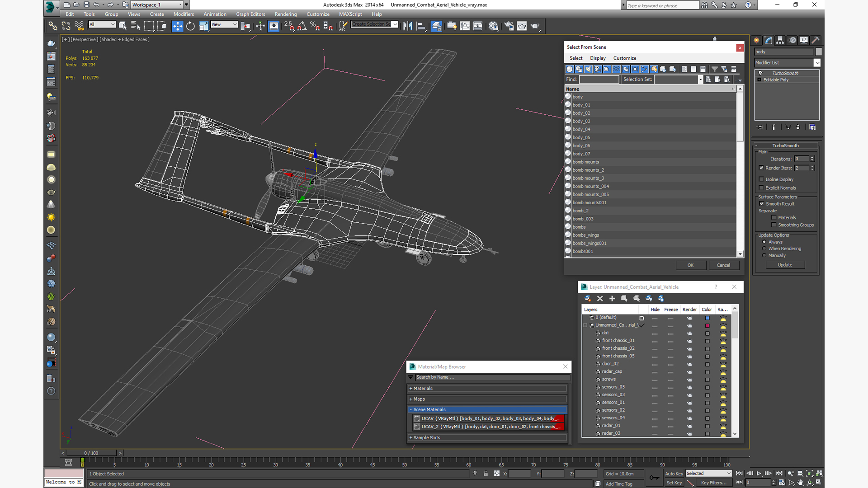Click Configure Modifier Sets icon
The height and width of the screenshot is (488, 868).
tap(812, 127)
